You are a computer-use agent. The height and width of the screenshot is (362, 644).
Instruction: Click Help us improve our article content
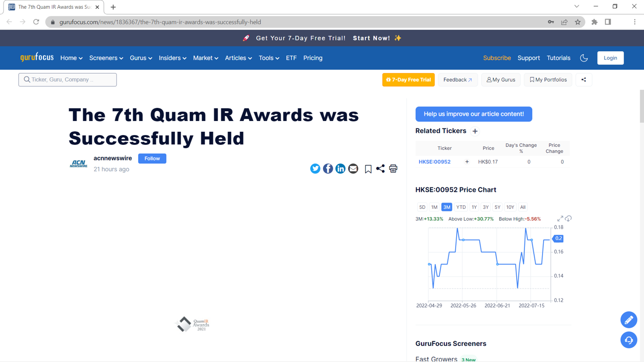474,114
